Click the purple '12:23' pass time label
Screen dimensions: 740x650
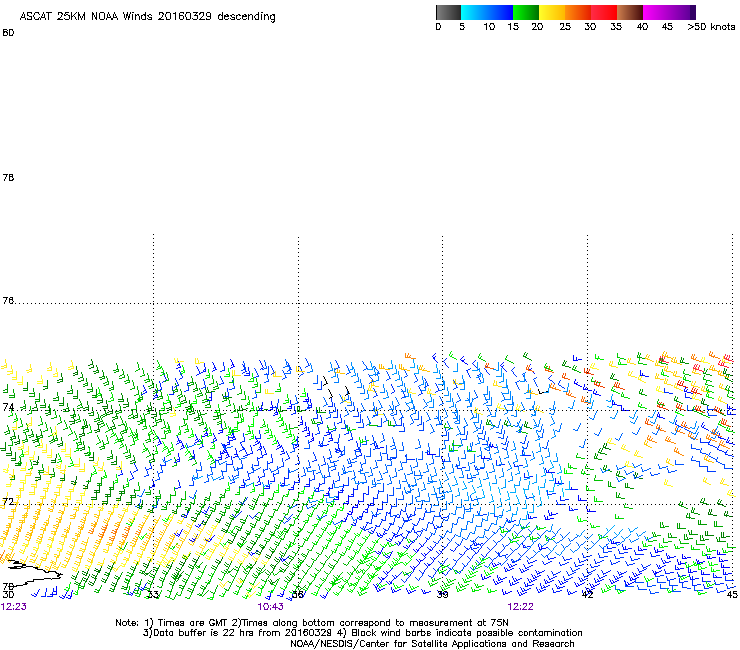[14, 607]
